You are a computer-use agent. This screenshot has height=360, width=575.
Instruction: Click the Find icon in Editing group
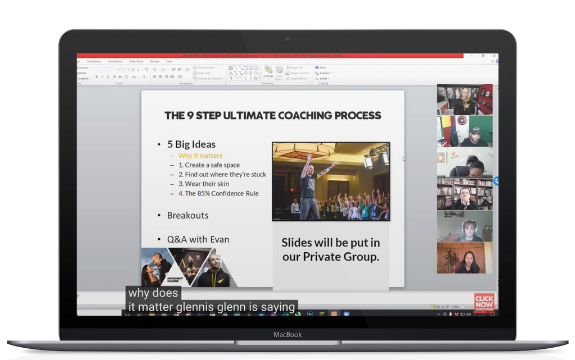click(321, 68)
